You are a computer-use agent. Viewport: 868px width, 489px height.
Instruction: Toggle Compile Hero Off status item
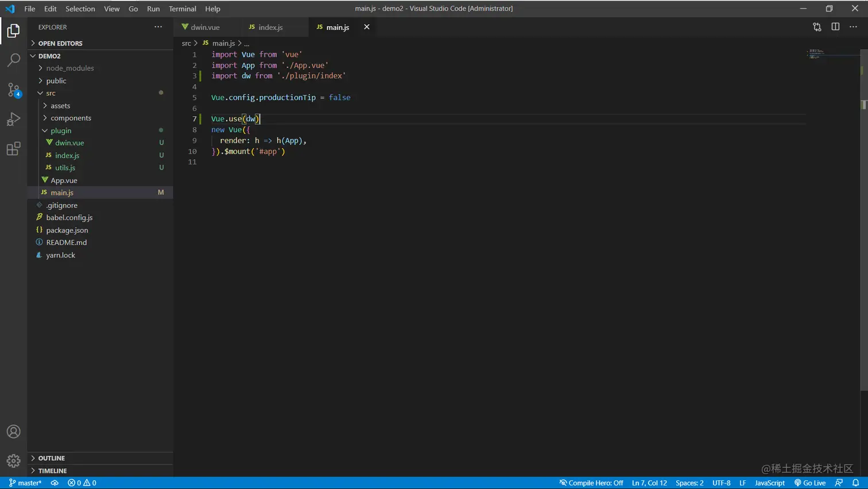click(591, 483)
